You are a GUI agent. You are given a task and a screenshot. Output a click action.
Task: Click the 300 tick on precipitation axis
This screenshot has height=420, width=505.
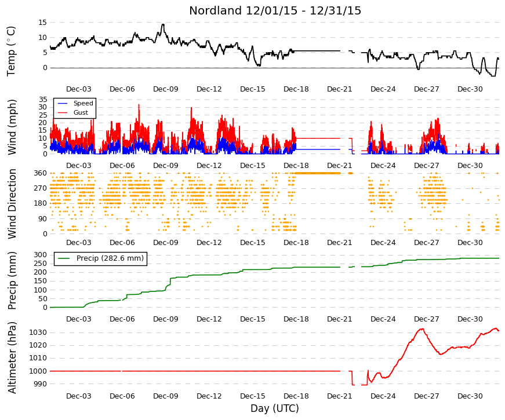tap(40, 254)
